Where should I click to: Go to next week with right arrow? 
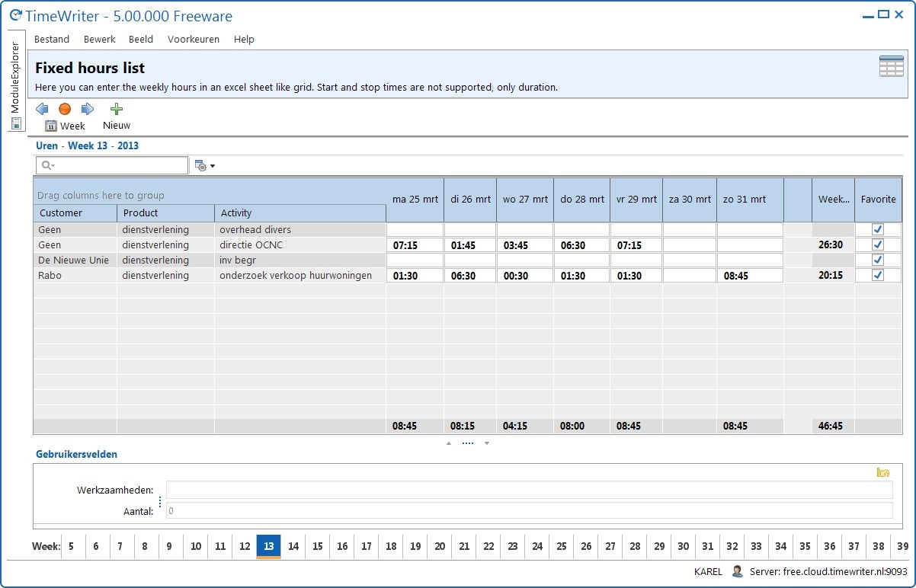pyautogui.click(x=88, y=109)
